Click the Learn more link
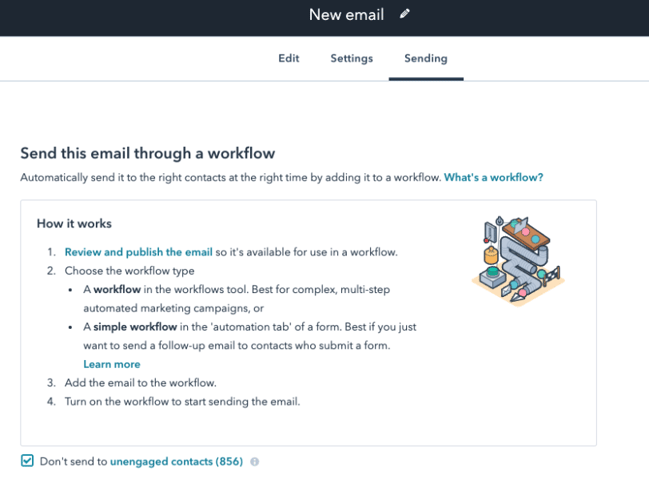Screen dimensions: 649x487 [x=111, y=364]
